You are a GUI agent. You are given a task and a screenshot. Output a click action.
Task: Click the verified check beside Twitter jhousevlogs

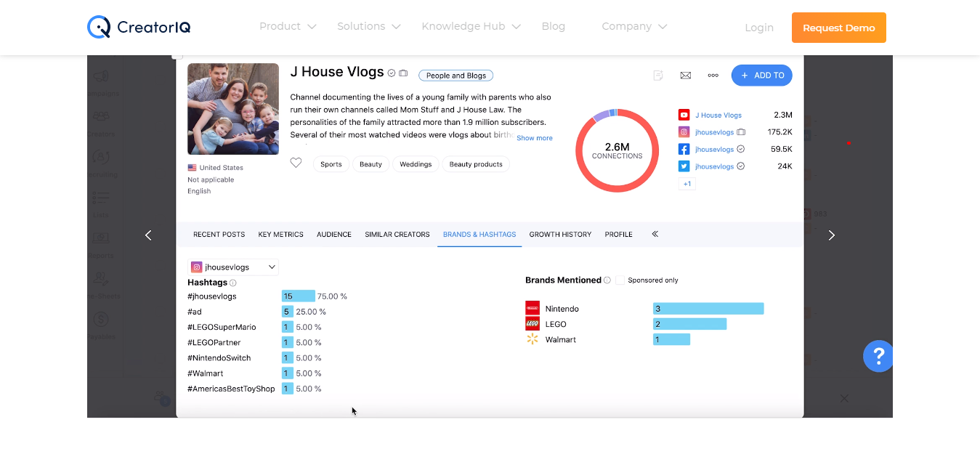(x=741, y=166)
